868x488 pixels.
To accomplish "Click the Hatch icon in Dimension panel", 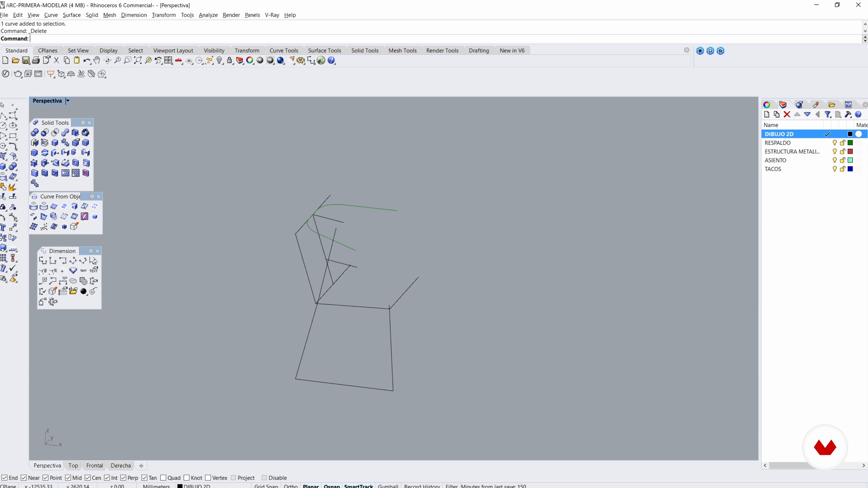I will (x=83, y=281).
